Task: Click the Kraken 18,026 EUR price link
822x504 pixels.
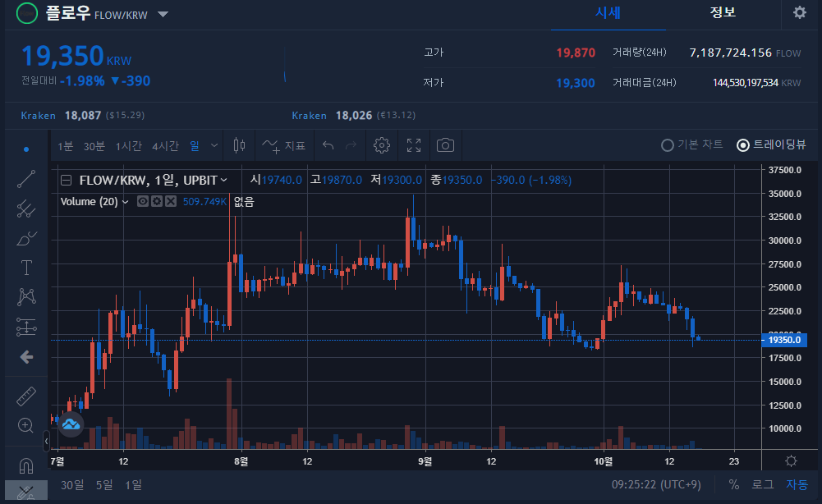Action: coord(354,115)
